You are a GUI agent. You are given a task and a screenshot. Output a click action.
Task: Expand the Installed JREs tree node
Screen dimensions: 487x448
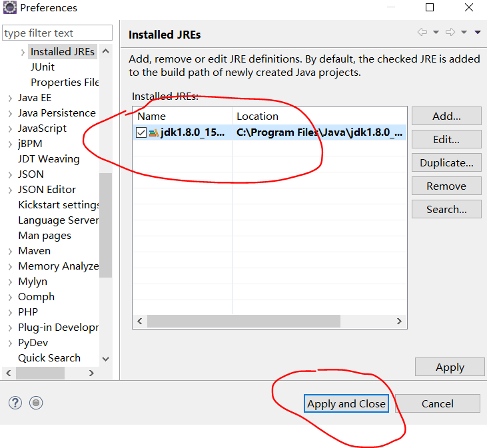[x=23, y=52]
